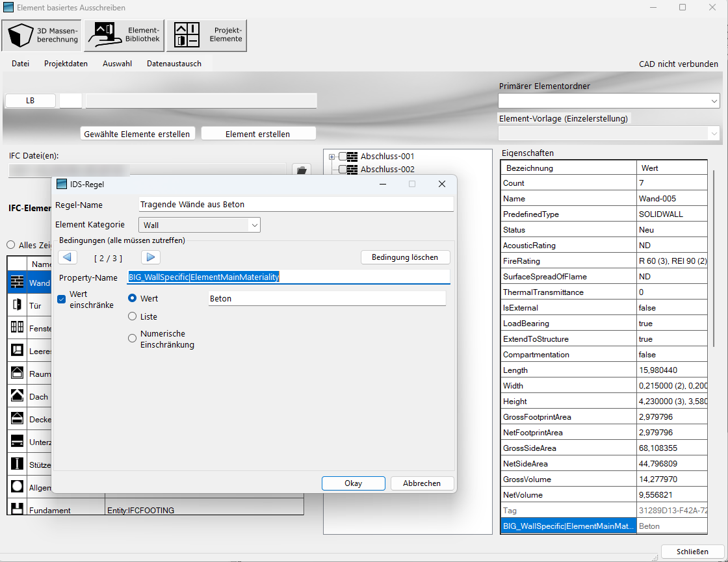
Task: Go to previous condition with left arrow
Action: [x=68, y=257]
